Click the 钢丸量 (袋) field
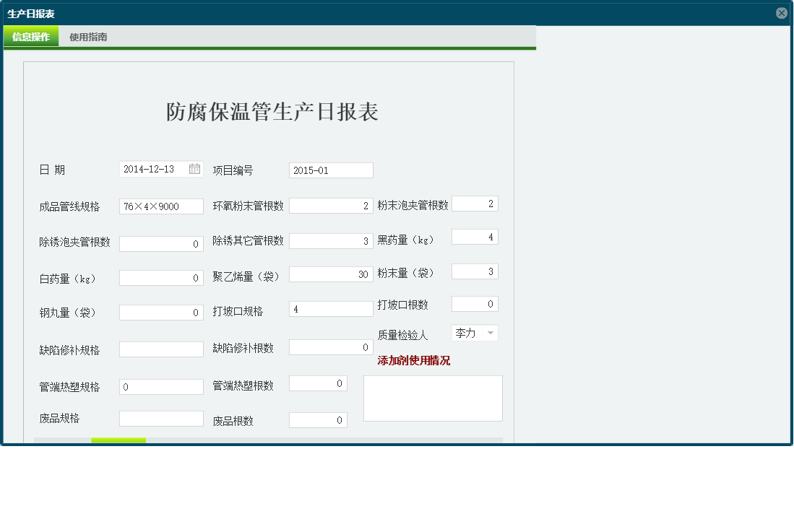The height and width of the screenshot is (532, 794). (x=161, y=311)
